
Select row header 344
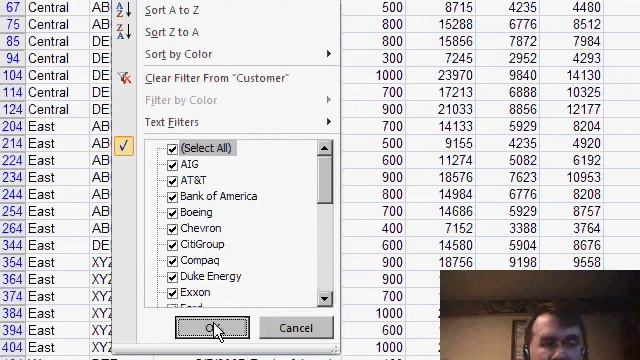13,245
